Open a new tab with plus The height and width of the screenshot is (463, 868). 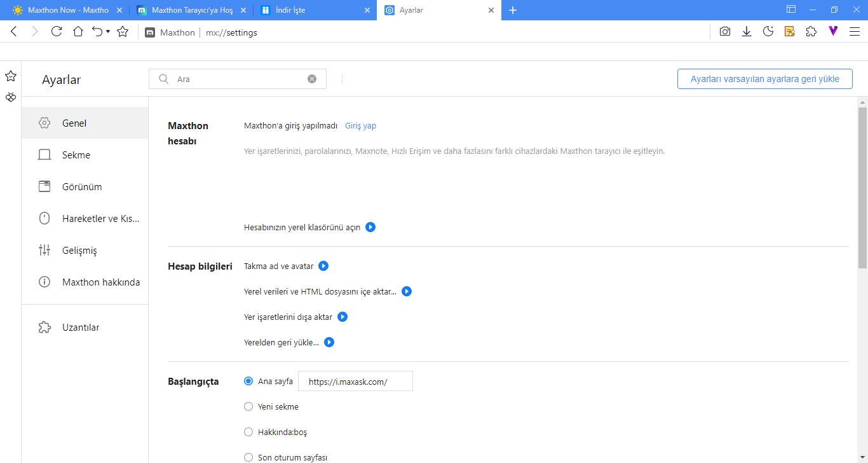pyautogui.click(x=513, y=10)
